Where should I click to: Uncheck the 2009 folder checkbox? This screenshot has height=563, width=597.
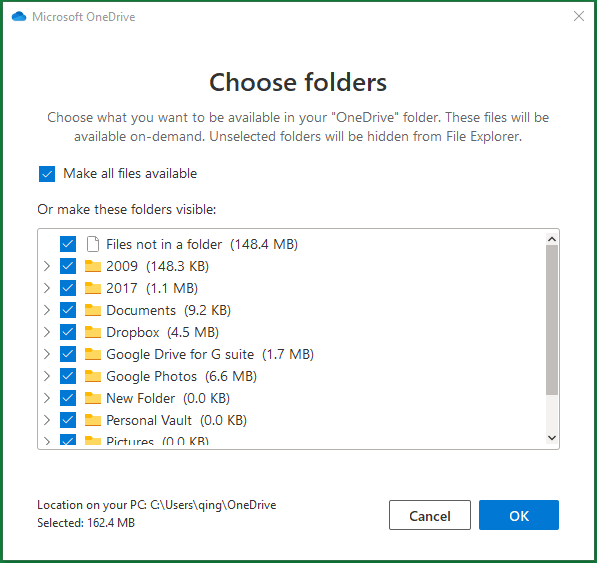point(68,266)
